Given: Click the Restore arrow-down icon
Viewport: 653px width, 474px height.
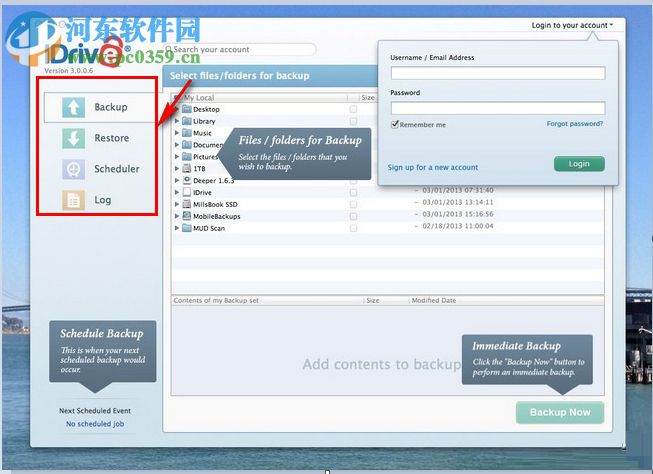Looking at the screenshot, I should [x=73, y=138].
